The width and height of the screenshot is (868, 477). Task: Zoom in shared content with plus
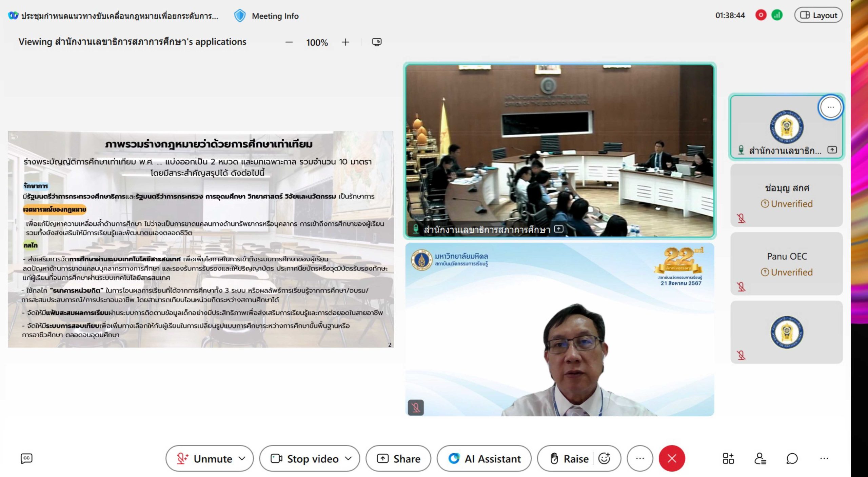pyautogui.click(x=346, y=42)
